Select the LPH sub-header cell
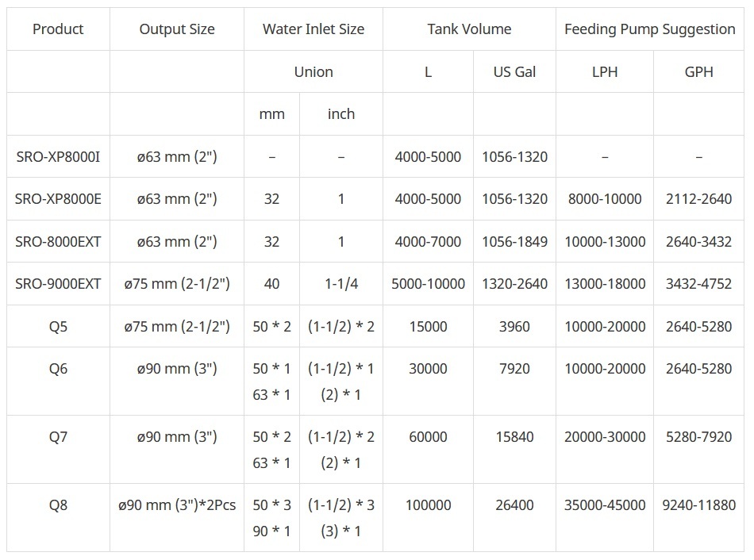The height and width of the screenshot is (560, 754). [605, 71]
